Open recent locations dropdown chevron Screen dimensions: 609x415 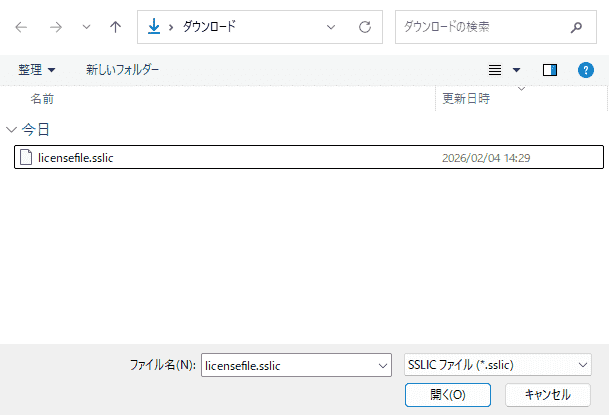tap(85, 27)
